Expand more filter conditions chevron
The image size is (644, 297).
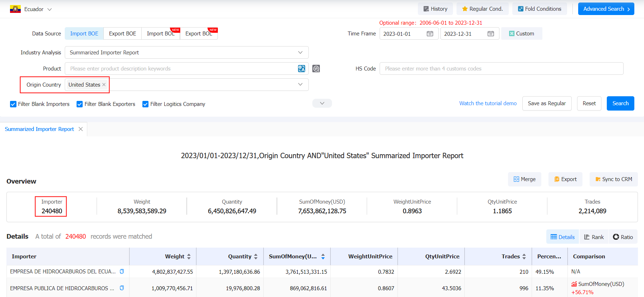point(322,103)
